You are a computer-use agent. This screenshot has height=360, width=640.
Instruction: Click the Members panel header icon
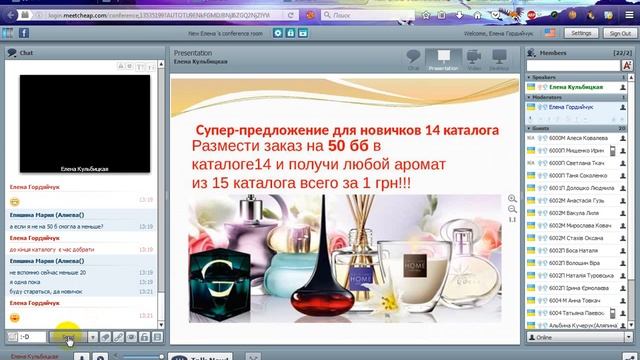531,53
